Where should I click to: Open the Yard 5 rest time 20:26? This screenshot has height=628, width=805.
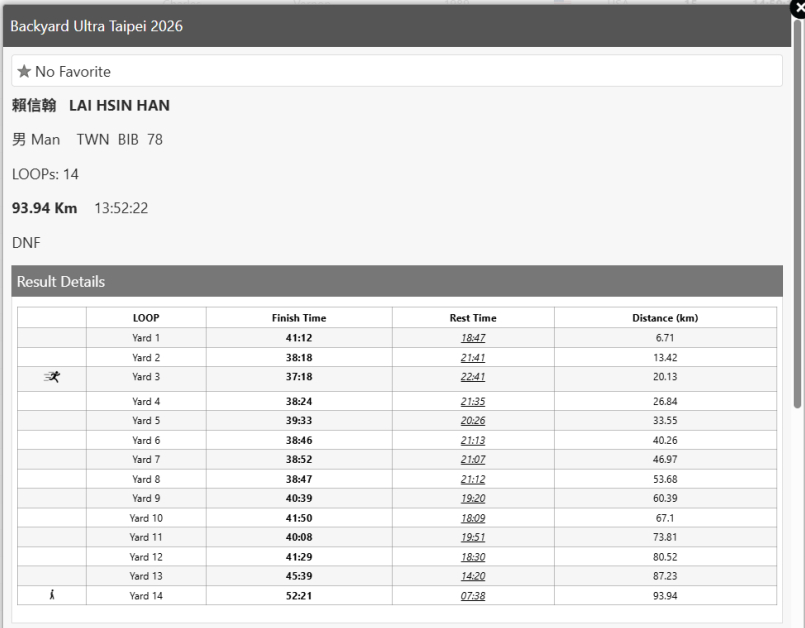[x=472, y=421]
